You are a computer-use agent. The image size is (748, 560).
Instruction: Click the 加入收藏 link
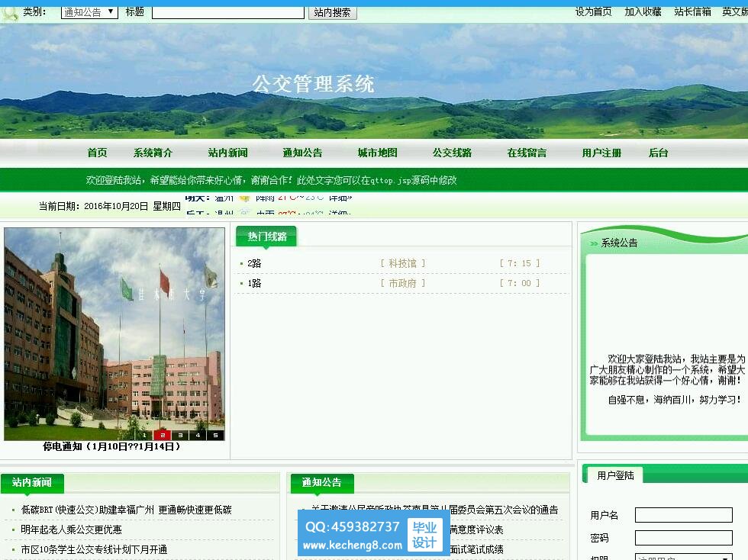643,12
